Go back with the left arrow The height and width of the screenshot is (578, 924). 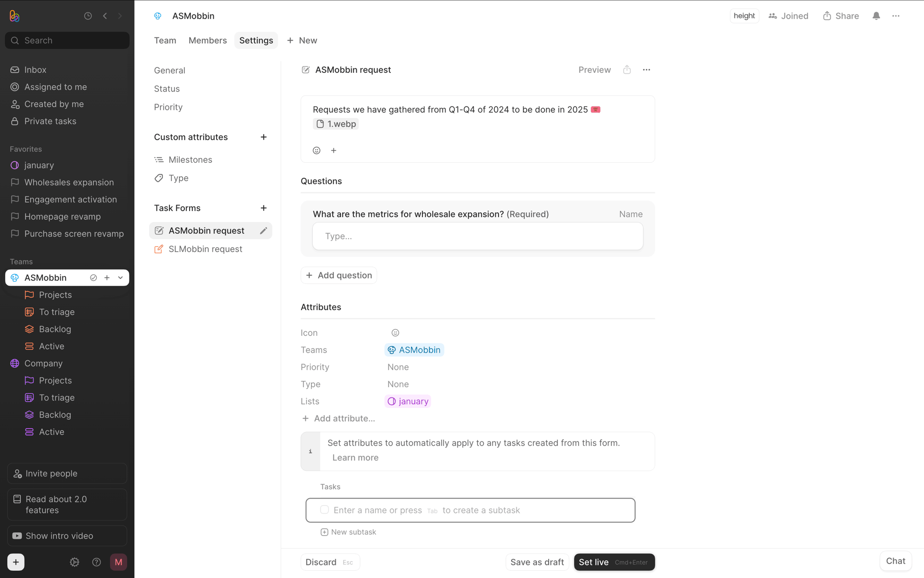point(105,16)
